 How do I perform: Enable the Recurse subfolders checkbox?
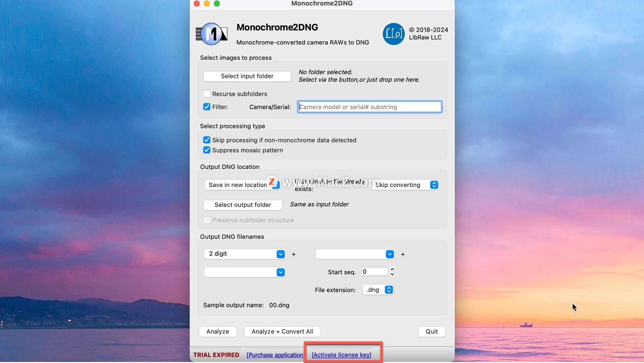point(207,94)
